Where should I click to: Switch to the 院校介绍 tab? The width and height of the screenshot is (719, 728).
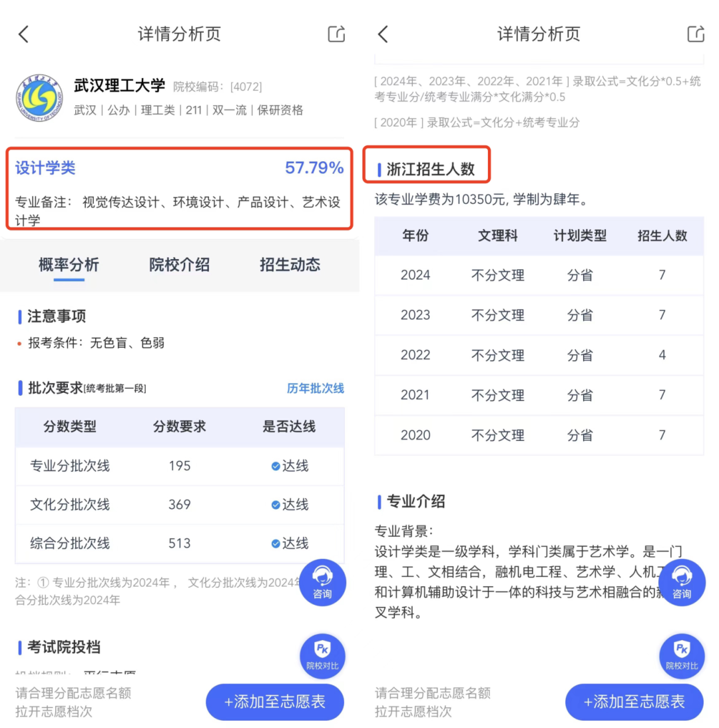click(179, 264)
